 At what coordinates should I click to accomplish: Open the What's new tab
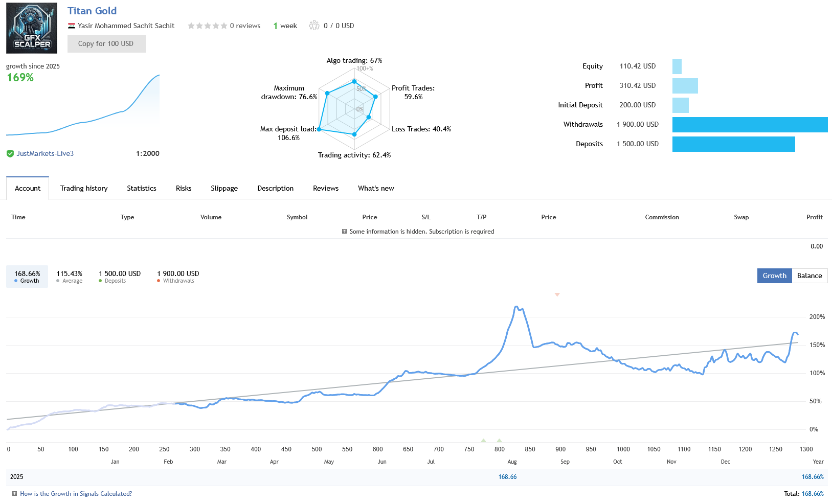click(x=376, y=188)
